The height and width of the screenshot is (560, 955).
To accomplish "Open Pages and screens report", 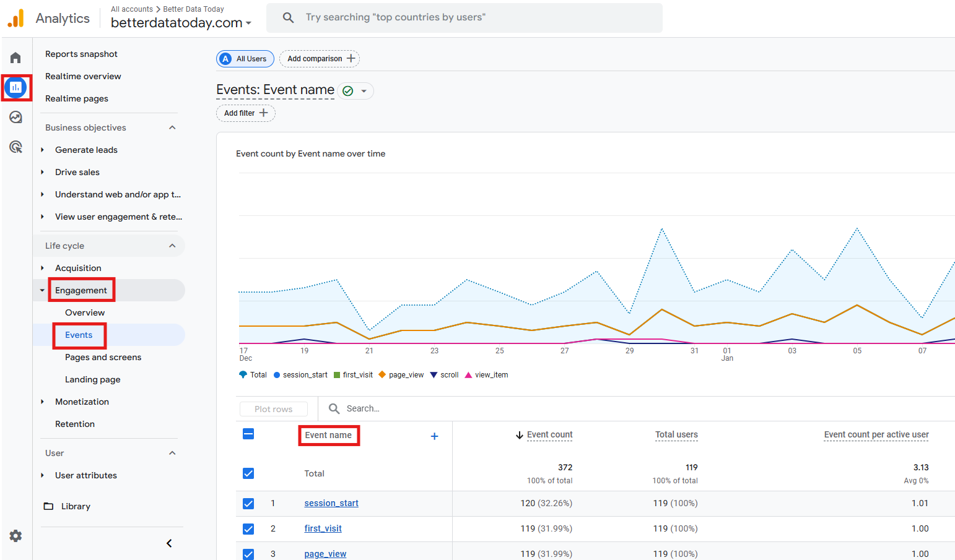I will (103, 357).
